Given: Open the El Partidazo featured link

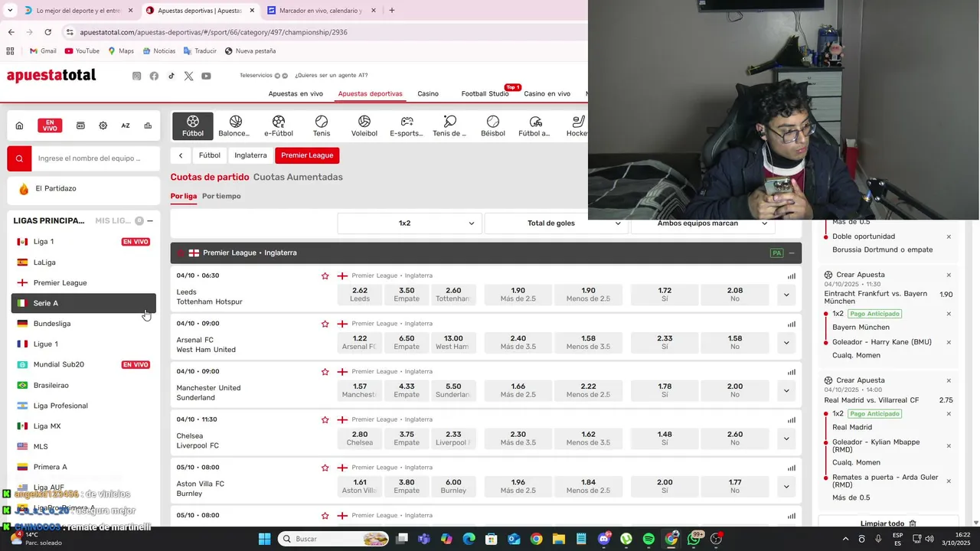Looking at the screenshot, I should click(x=83, y=188).
